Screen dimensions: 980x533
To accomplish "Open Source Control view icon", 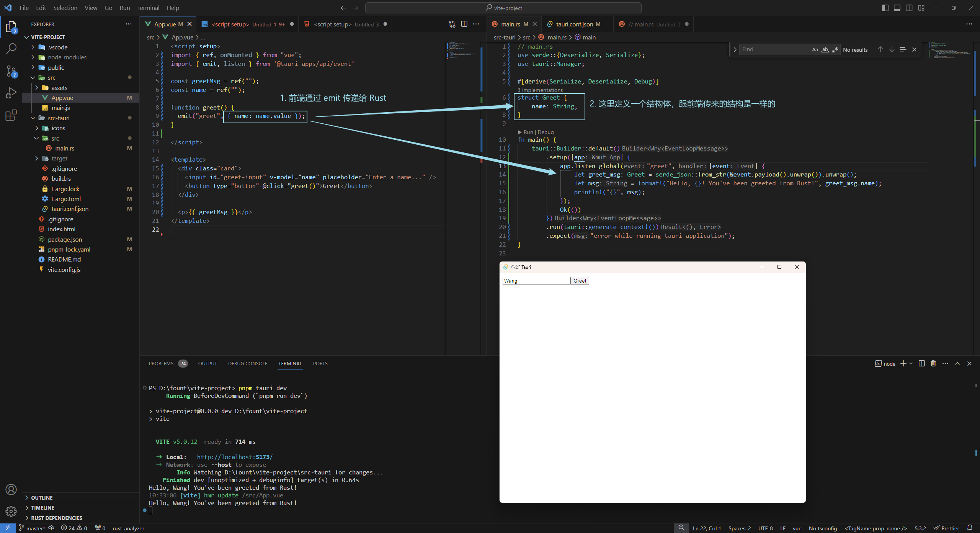I will 11,71.
